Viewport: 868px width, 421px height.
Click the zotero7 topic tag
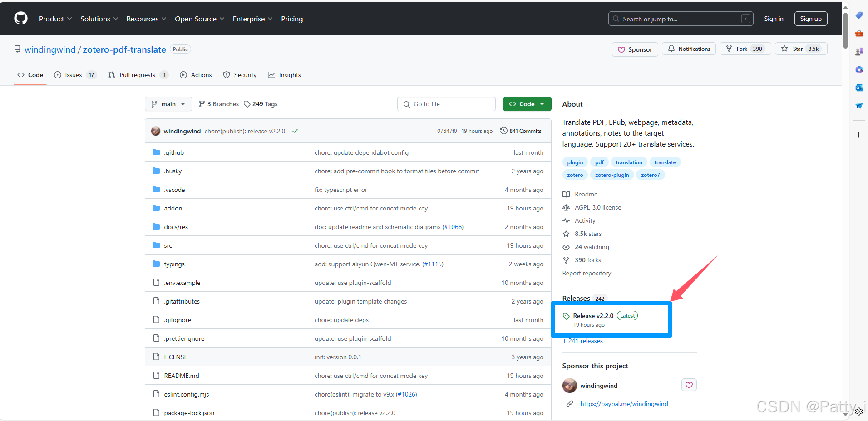pyautogui.click(x=651, y=175)
